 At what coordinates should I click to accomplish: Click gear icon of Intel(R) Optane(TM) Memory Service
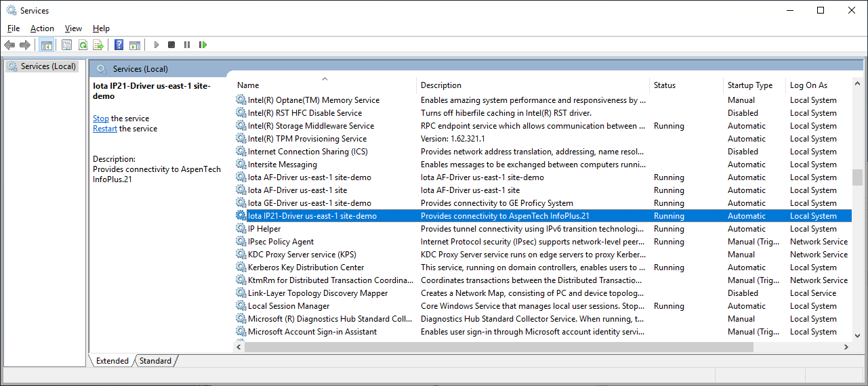[241, 100]
